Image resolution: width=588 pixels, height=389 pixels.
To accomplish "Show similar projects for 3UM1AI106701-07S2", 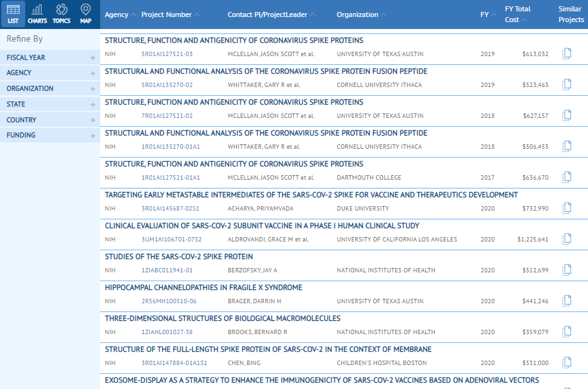I will pyautogui.click(x=567, y=239).
